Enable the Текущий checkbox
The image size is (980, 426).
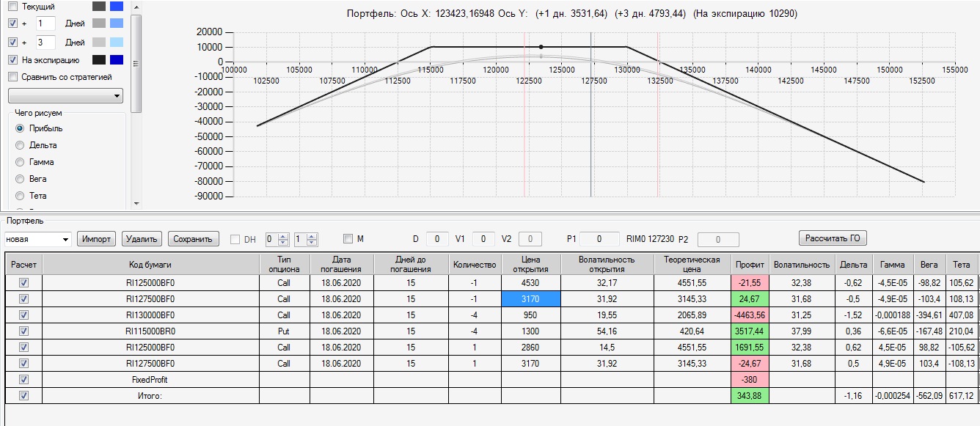pos(12,6)
